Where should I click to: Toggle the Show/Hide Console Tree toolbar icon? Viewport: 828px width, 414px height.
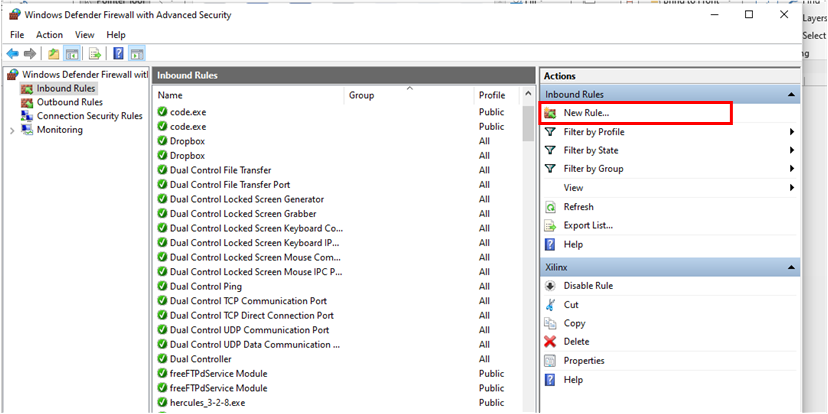click(x=71, y=53)
